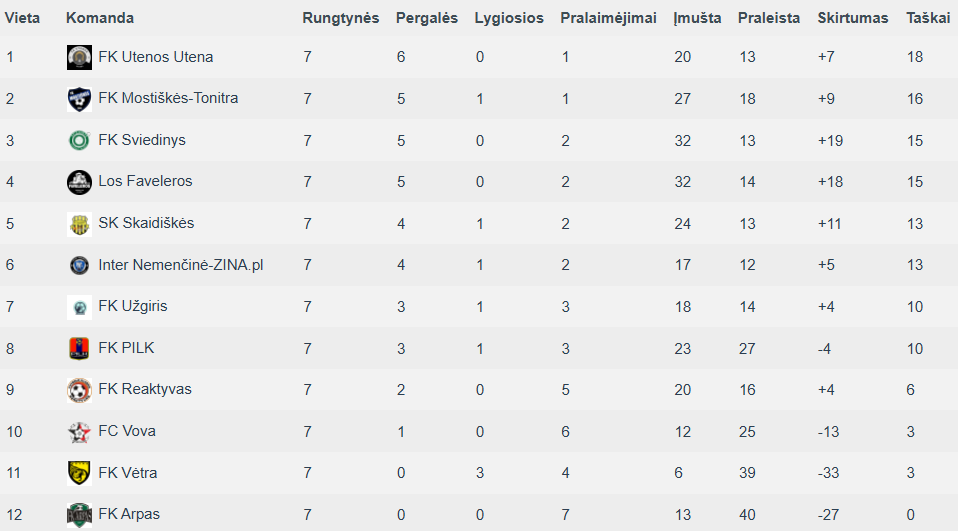958x531 pixels.
Task: Open the FK PILK red-blue crest
Action: tap(79, 348)
